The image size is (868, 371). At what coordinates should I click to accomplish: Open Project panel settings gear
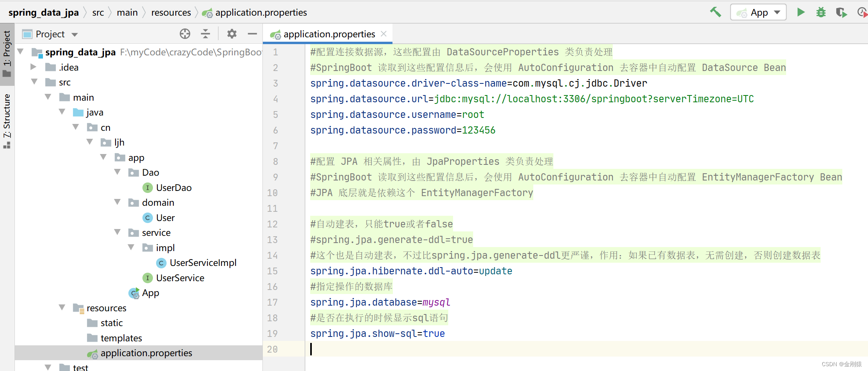click(x=232, y=34)
